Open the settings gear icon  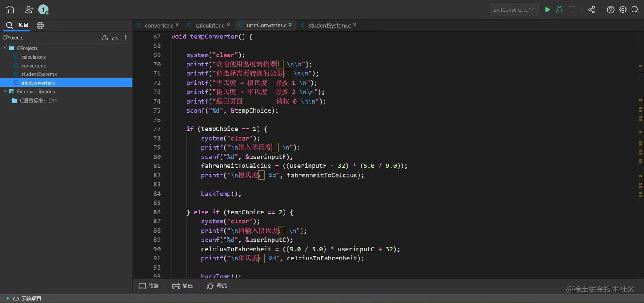(x=623, y=9)
